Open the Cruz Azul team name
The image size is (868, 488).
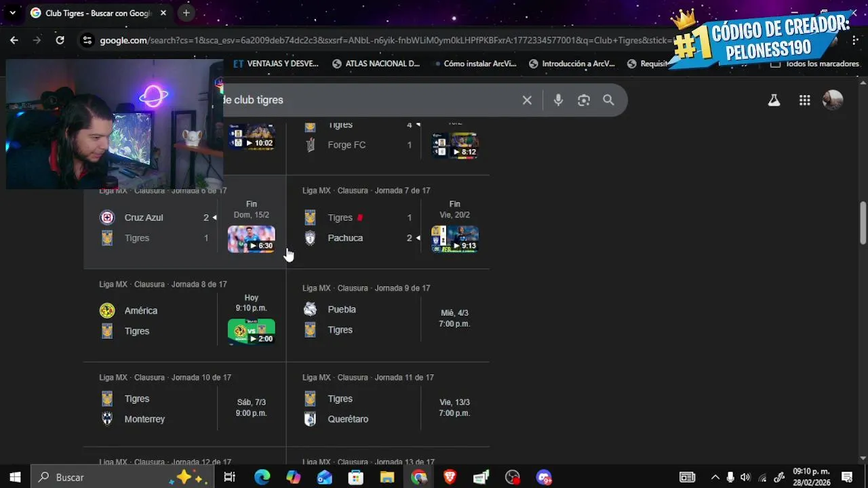(x=144, y=218)
